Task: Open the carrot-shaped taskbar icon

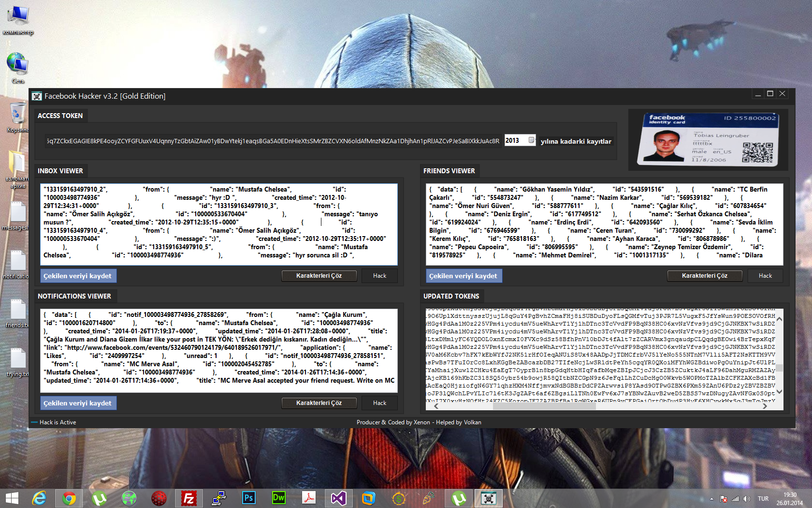Action: tap(428, 498)
